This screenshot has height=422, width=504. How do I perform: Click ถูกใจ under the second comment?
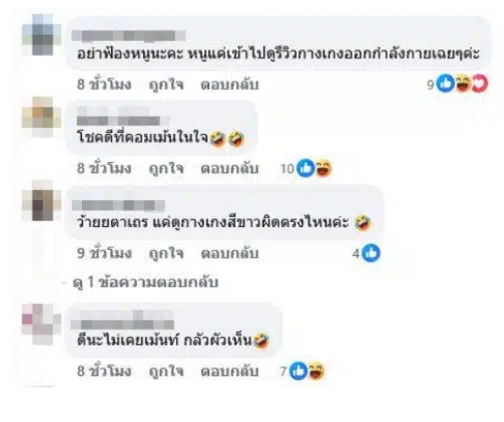pyautogui.click(x=166, y=169)
